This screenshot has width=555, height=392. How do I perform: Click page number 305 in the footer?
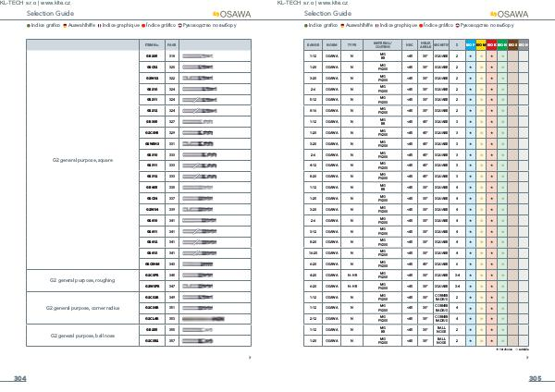pyautogui.click(x=535, y=379)
